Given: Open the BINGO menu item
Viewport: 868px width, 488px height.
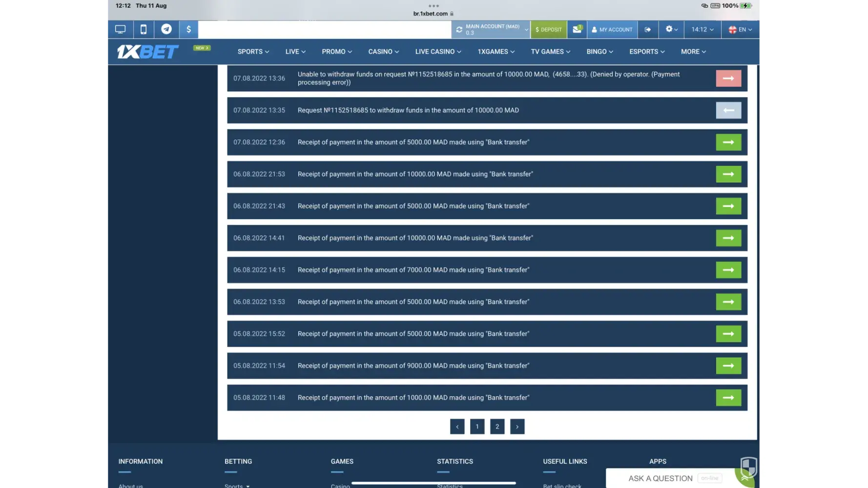Looking at the screenshot, I should [x=600, y=52].
